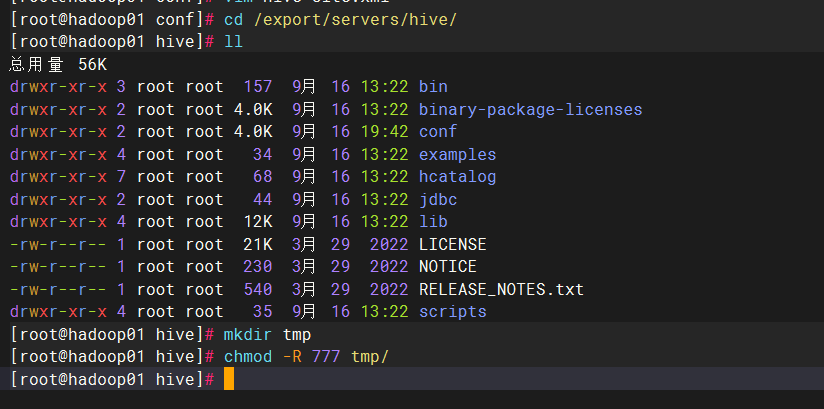
Task: Click the mkdir tmp command text
Action: pos(267,334)
